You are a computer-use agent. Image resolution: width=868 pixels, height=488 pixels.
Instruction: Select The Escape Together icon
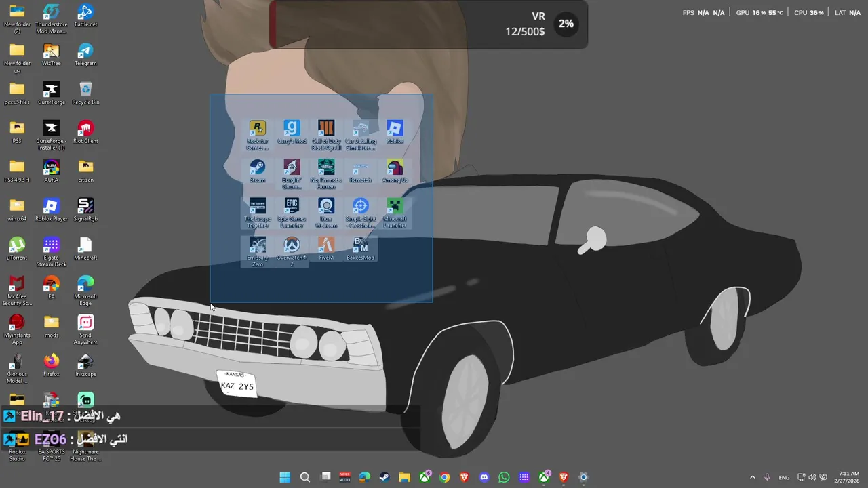coord(257,213)
